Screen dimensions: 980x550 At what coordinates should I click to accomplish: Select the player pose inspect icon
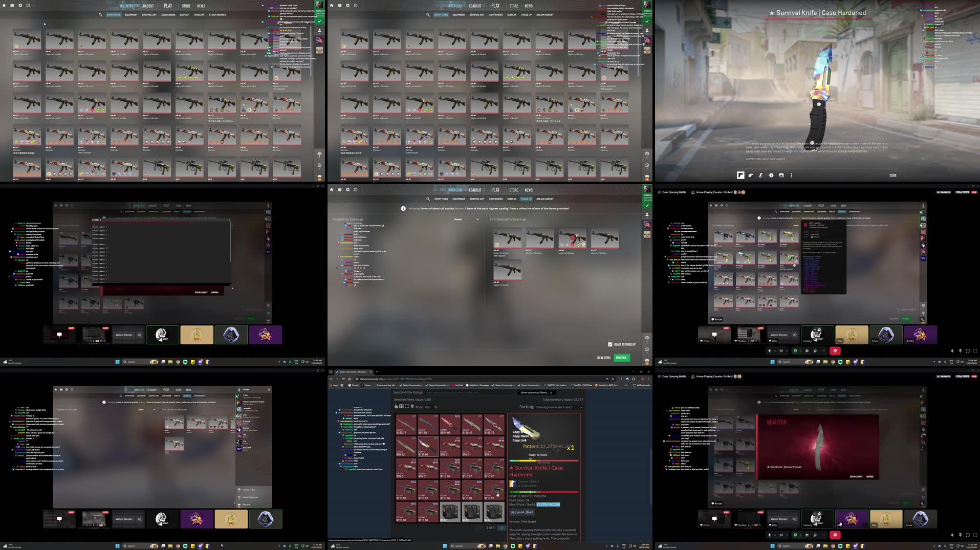(x=761, y=175)
